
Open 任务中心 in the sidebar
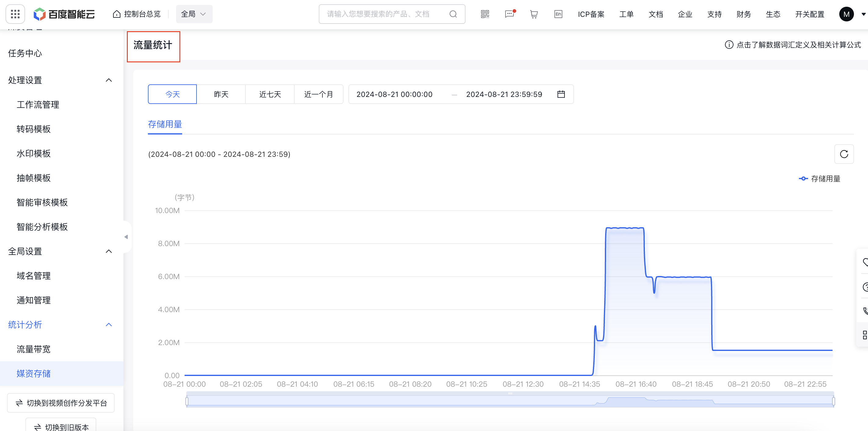point(25,53)
